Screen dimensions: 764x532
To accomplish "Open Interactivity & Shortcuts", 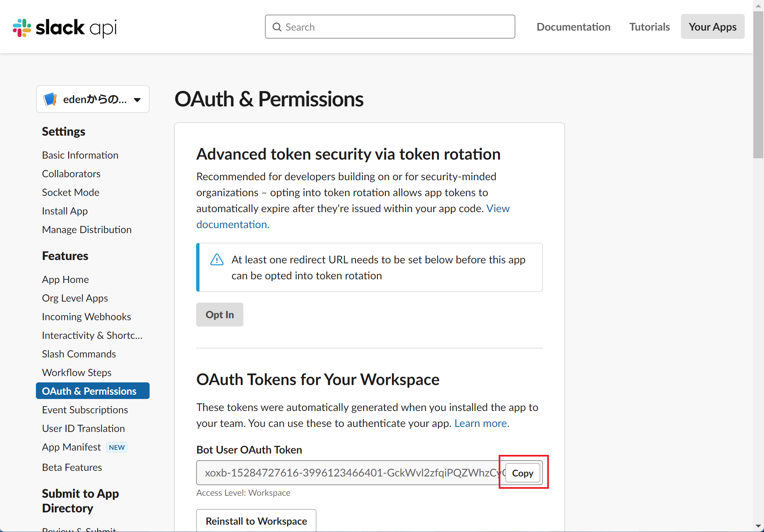I will 92,335.
